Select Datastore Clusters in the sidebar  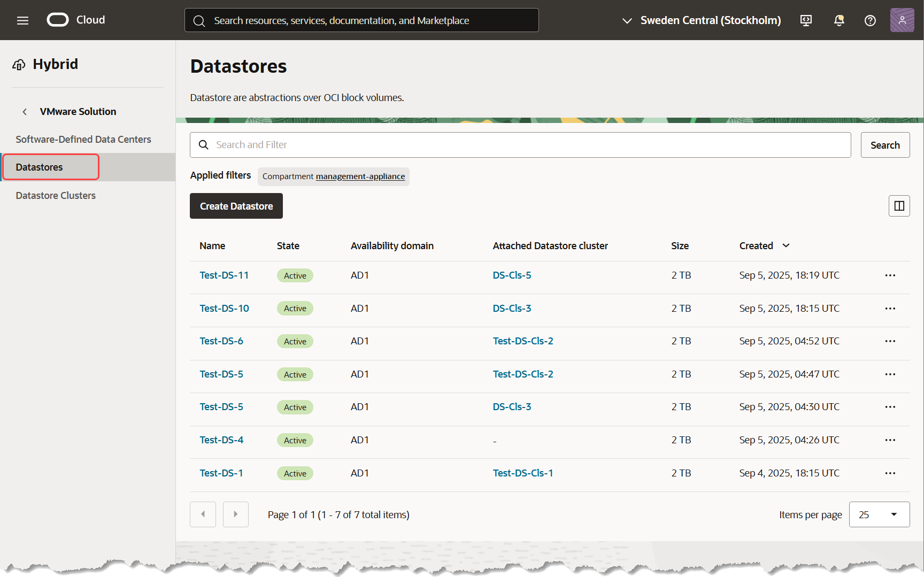point(56,195)
